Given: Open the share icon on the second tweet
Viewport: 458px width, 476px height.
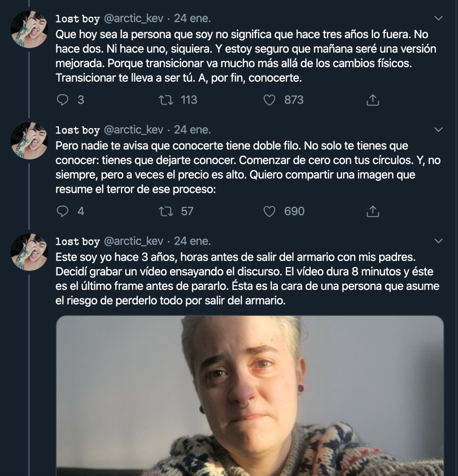Looking at the screenshot, I should 373,212.
